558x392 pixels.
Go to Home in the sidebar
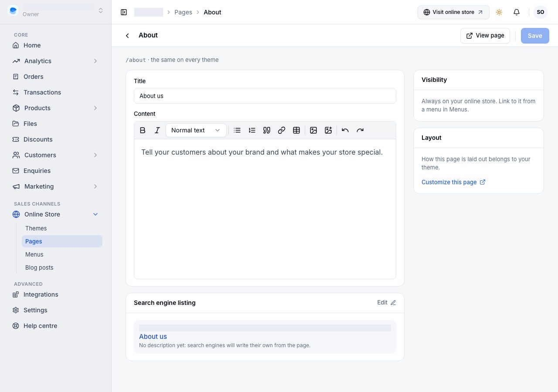coord(56,45)
